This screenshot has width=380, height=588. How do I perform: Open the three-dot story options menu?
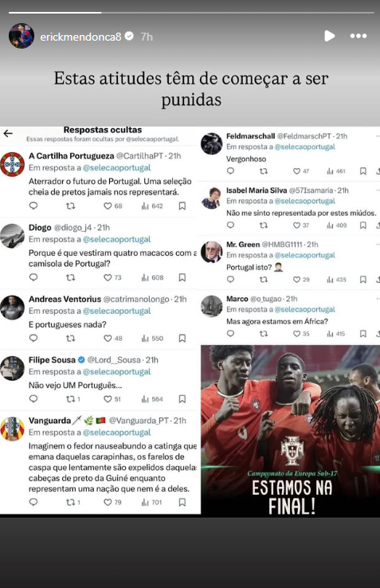coord(358,36)
